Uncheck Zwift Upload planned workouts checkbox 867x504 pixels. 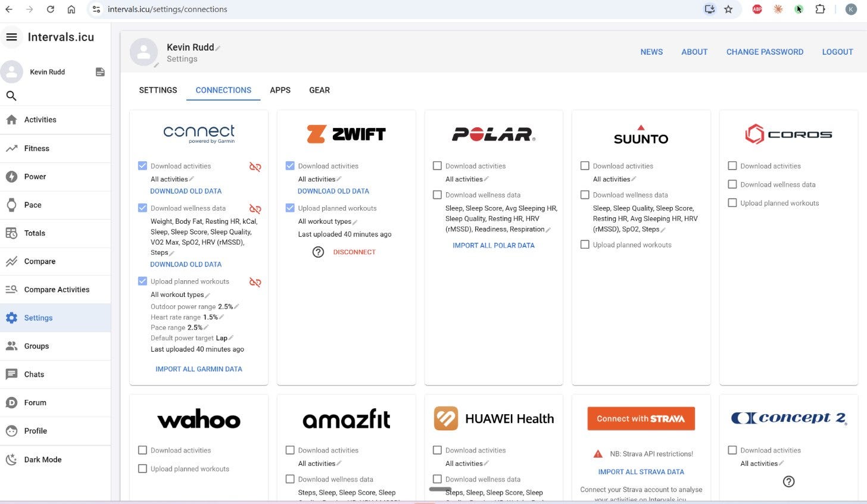(x=290, y=208)
